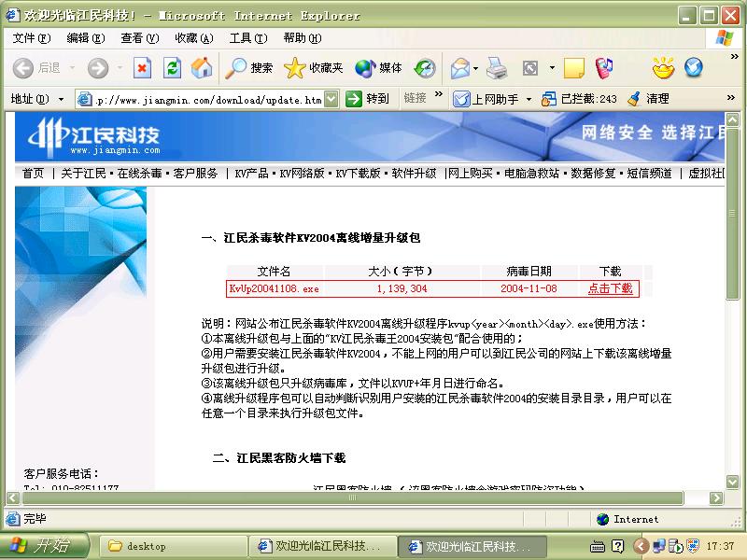The image size is (747, 560).
Task: Open the 上网助手 dropdown arrow
Action: coord(529,100)
